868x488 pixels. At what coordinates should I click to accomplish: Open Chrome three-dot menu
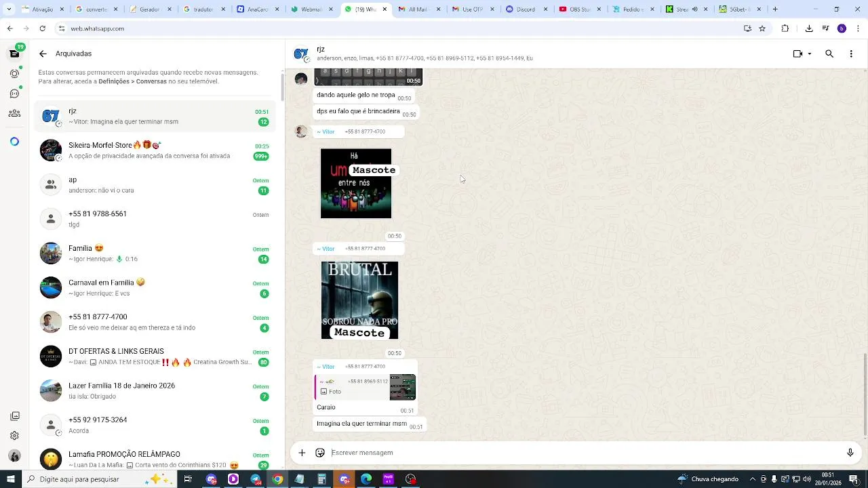tap(857, 28)
